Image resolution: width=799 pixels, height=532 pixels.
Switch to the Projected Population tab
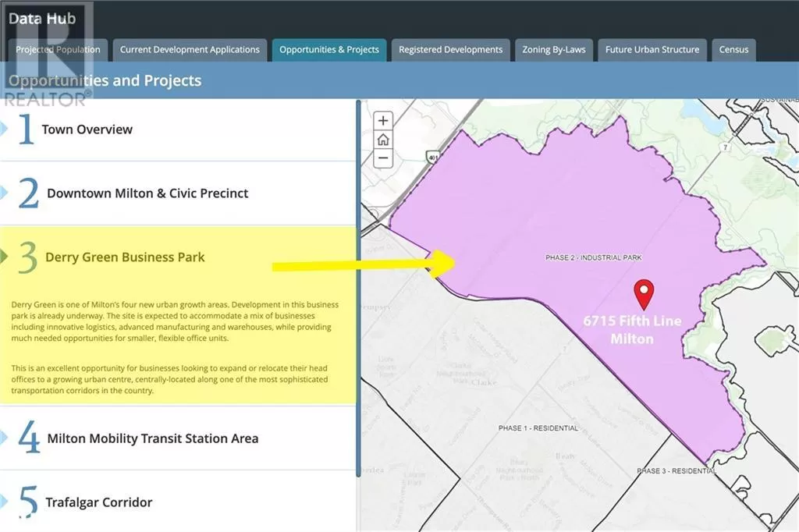point(59,50)
